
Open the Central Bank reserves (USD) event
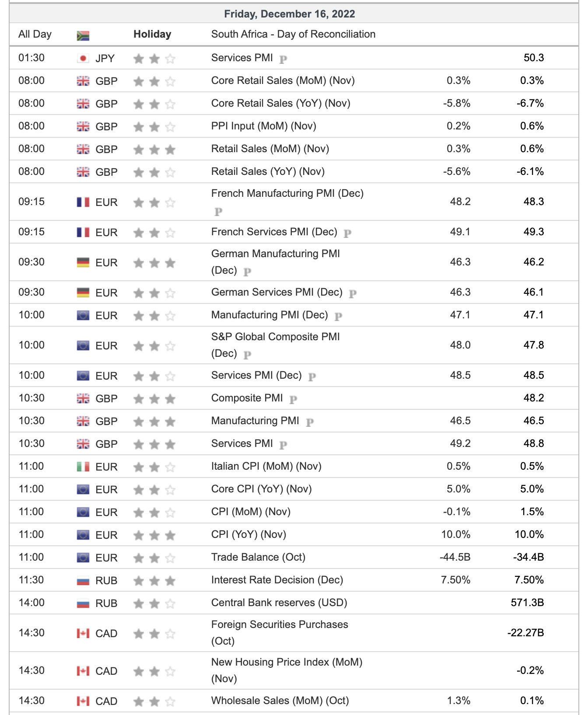(279, 603)
